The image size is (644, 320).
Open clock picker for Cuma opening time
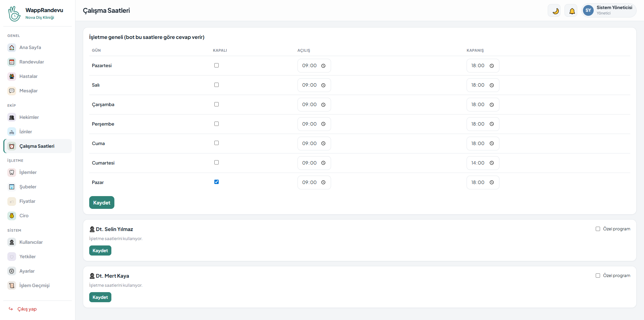coord(323,143)
